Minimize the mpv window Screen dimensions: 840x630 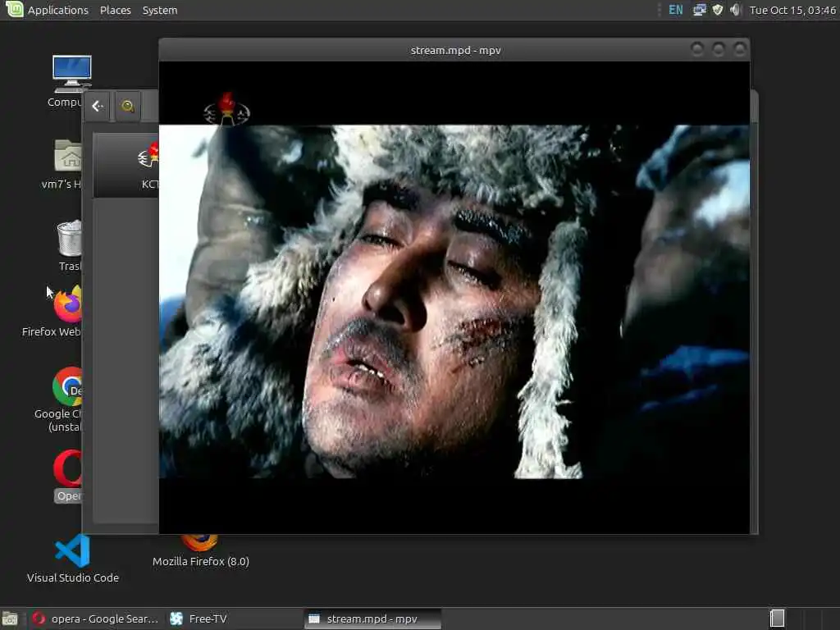pos(697,50)
